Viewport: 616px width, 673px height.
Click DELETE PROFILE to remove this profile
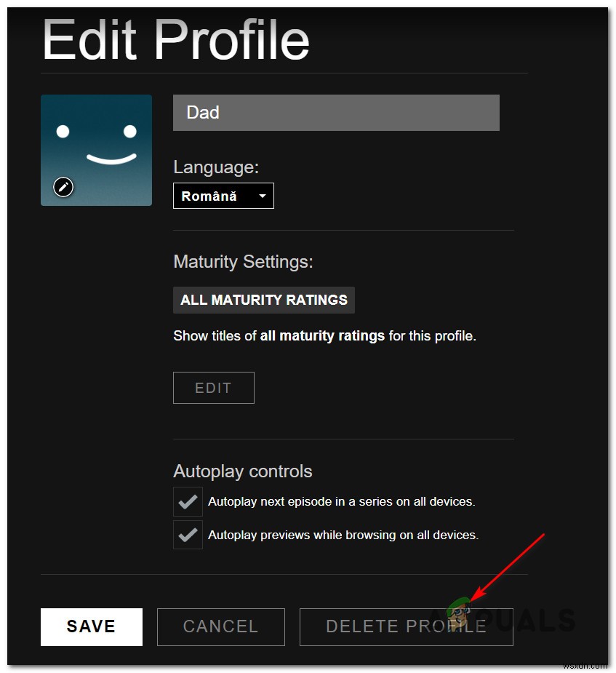pos(406,626)
